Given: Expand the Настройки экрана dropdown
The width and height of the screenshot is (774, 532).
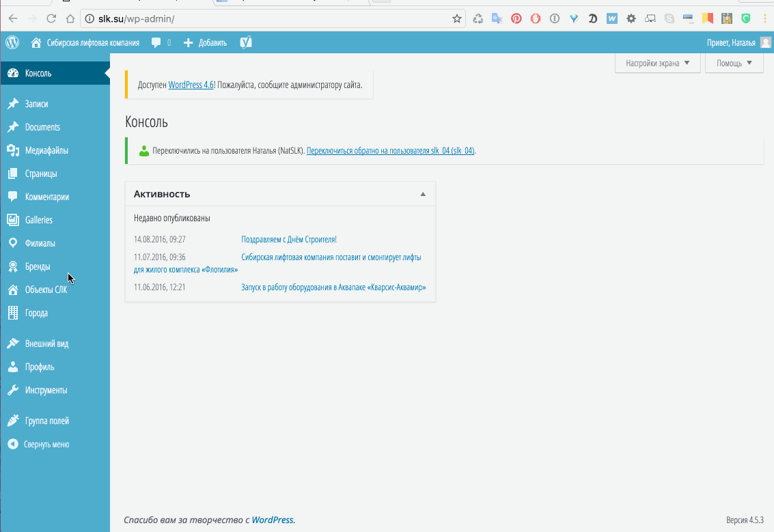Looking at the screenshot, I should pyautogui.click(x=657, y=63).
